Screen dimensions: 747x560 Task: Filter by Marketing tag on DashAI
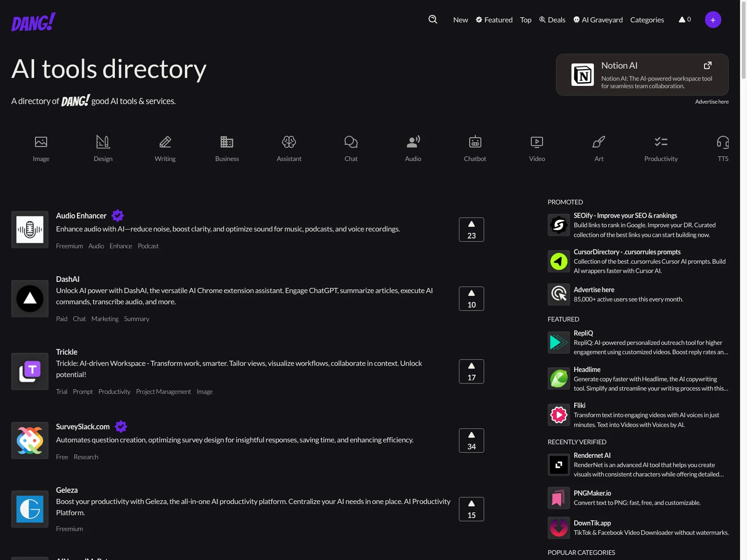[105, 319]
